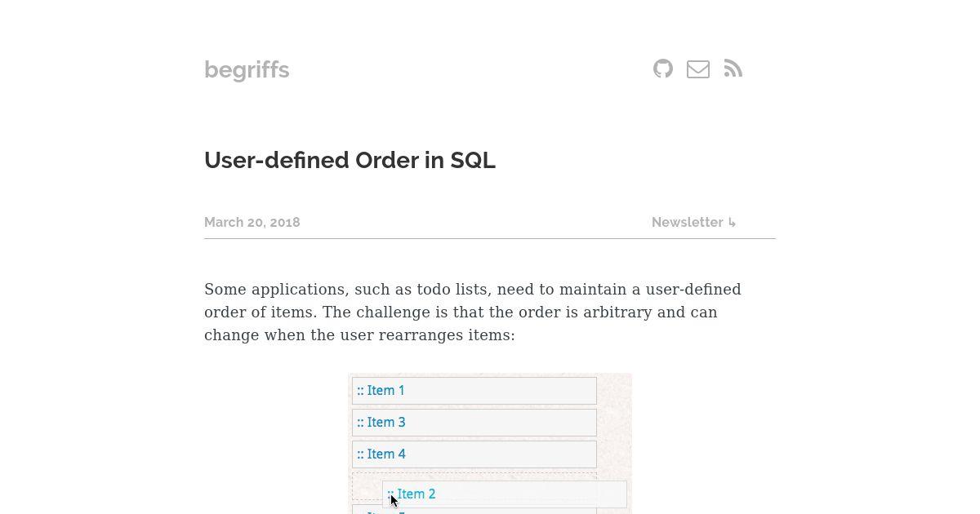Click the partially visible Item 5 row
The height and width of the screenshot is (514, 980).
point(474,510)
